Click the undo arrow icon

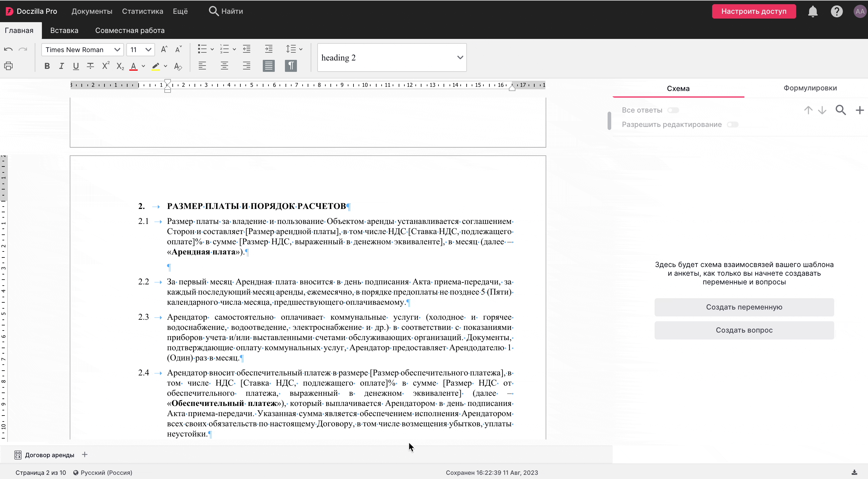pyautogui.click(x=8, y=50)
